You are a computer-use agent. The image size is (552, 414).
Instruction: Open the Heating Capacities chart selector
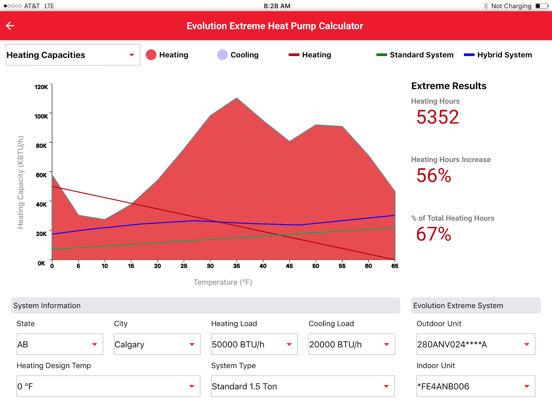[73, 55]
